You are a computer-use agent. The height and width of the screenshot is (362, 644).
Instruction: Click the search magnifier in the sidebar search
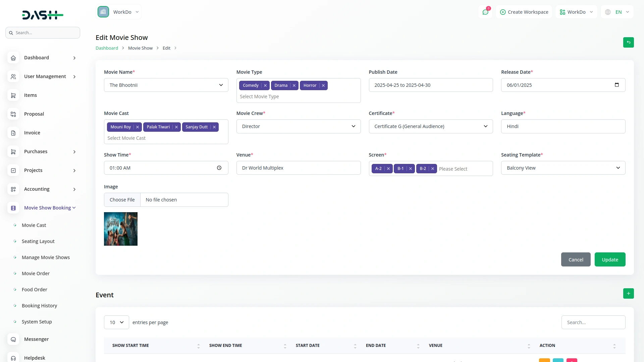(11, 33)
